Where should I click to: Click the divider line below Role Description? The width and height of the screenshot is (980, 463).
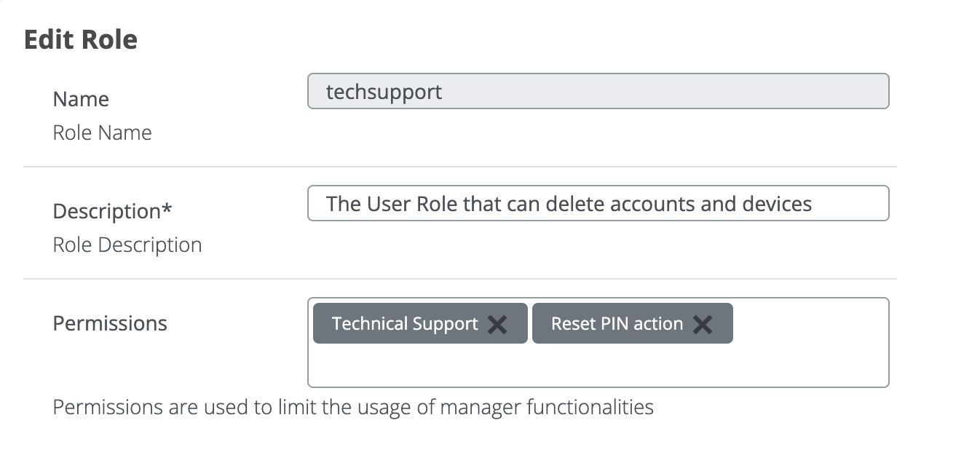(x=460, y=279)
